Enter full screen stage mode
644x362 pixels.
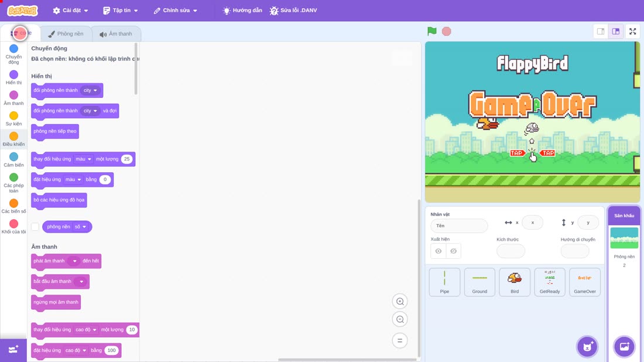(632, 31)
